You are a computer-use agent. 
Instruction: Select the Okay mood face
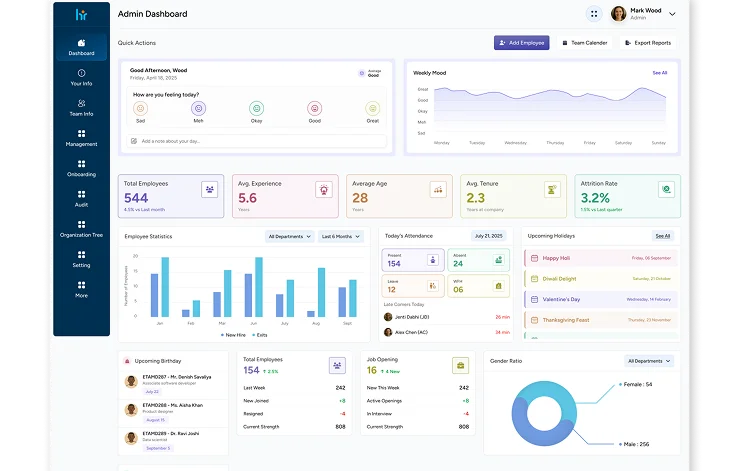pyautogui.click(x=256, y=108)
